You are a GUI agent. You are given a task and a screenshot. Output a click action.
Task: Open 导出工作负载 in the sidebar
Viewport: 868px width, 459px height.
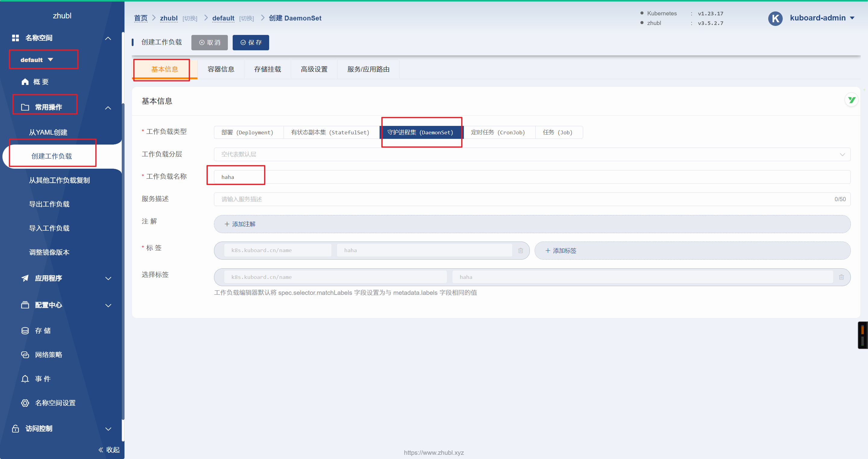[x=49, y=204]
